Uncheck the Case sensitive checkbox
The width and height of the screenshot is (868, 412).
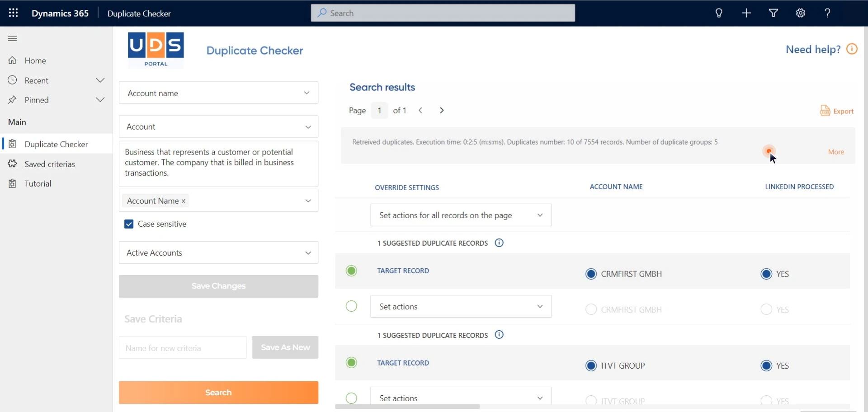[x=128, y=224]
